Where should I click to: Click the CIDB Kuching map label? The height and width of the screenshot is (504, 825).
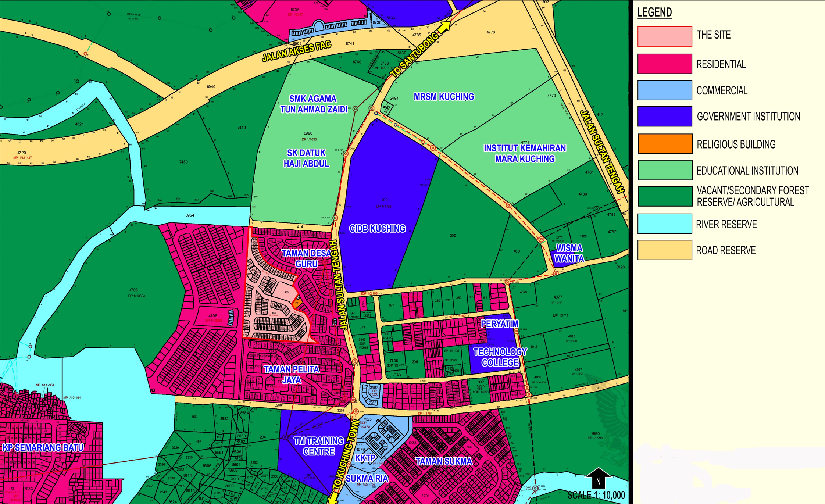click(x=377, y=229)
